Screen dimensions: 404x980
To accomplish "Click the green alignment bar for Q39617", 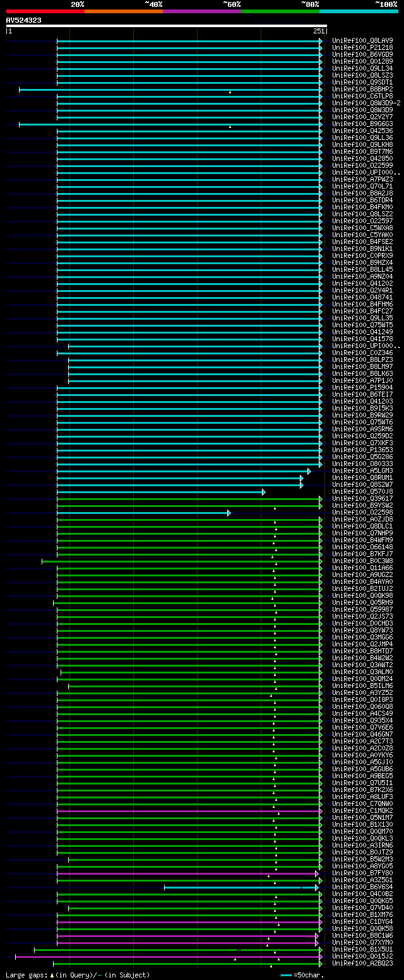I will click(189, 499).
